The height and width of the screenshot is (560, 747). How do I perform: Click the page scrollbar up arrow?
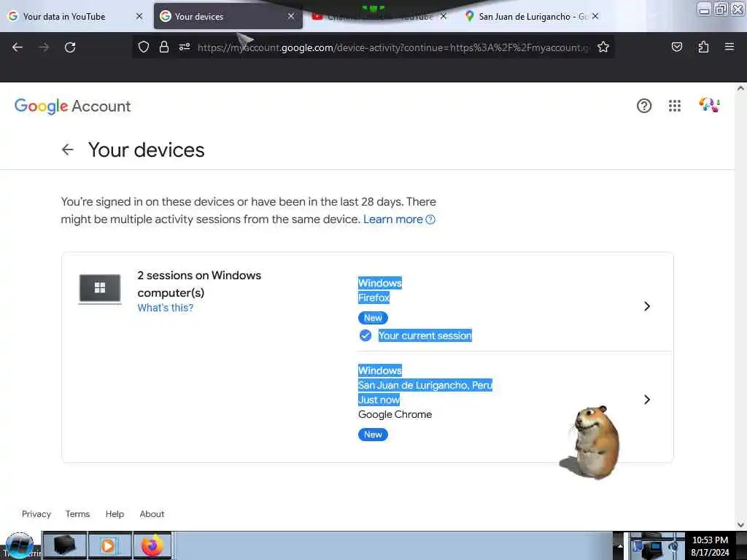740,88
